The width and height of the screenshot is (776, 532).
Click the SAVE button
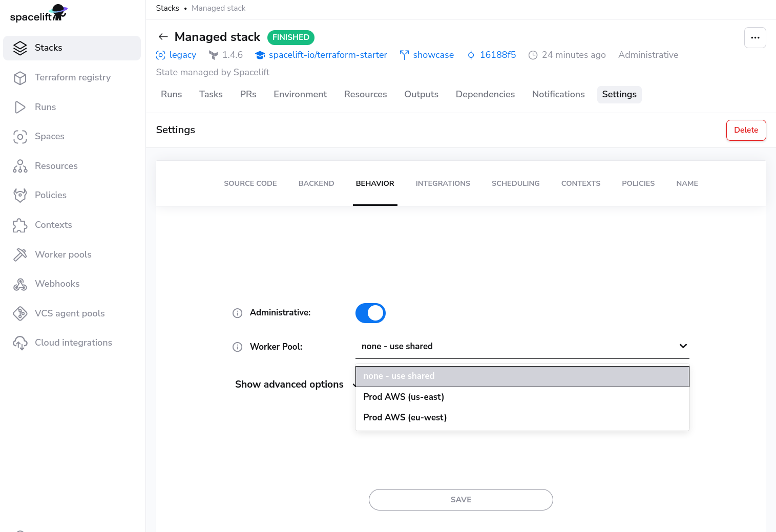(460, 500)
